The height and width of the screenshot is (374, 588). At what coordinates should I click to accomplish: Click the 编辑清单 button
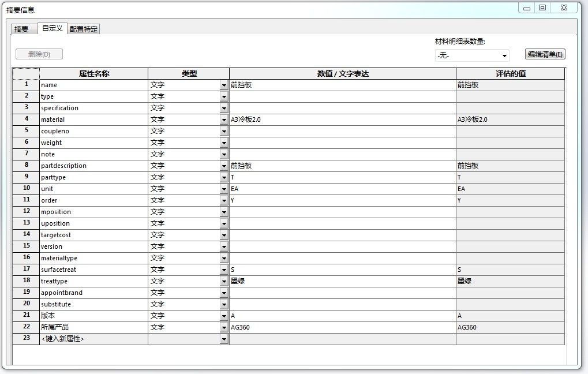coord(545,54)
